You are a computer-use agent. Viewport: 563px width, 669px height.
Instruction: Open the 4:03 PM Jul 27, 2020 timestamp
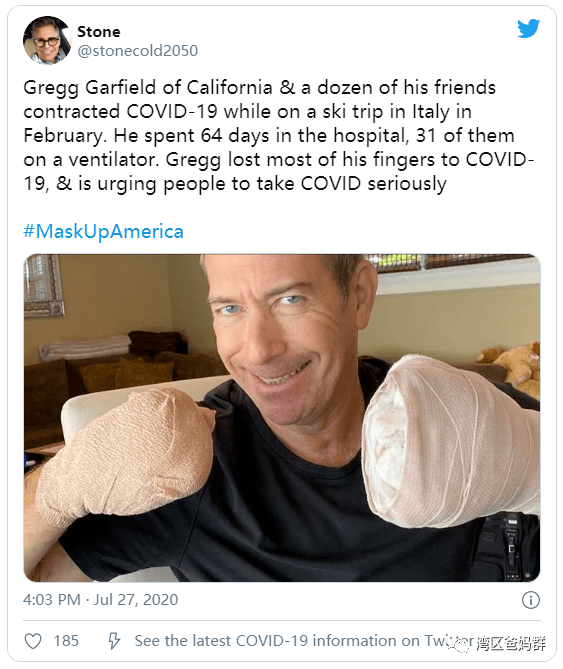click(101, 599)
